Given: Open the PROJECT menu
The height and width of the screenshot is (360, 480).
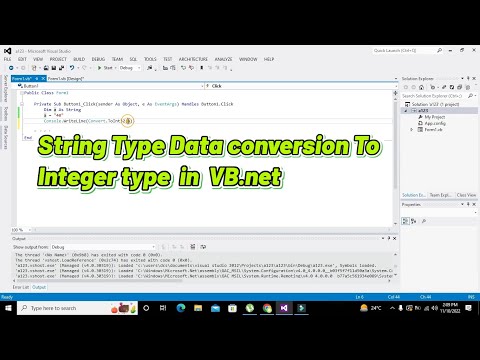Looking at the screenshot, I should click(58, 59).
